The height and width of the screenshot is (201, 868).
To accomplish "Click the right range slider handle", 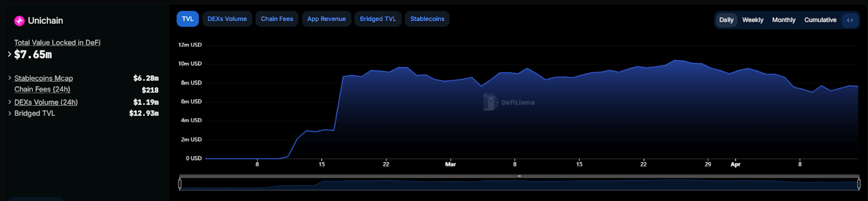I will 859,184.
